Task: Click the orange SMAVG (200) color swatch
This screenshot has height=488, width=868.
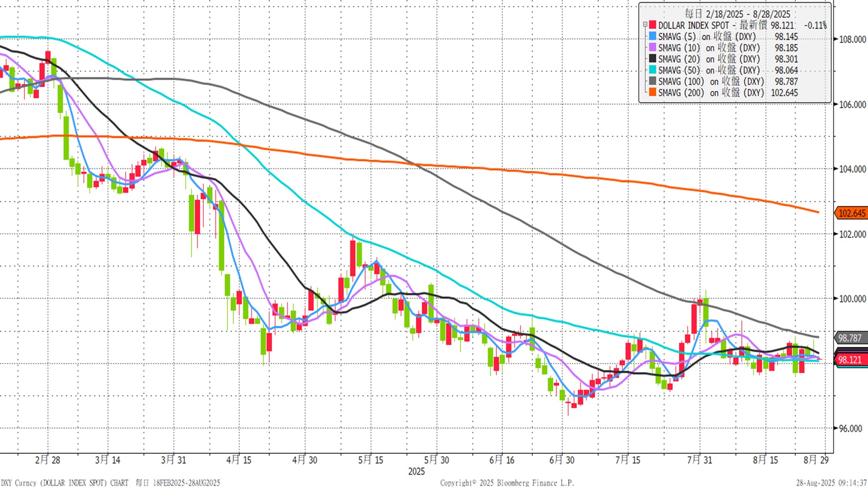Action: click(653, 92)
